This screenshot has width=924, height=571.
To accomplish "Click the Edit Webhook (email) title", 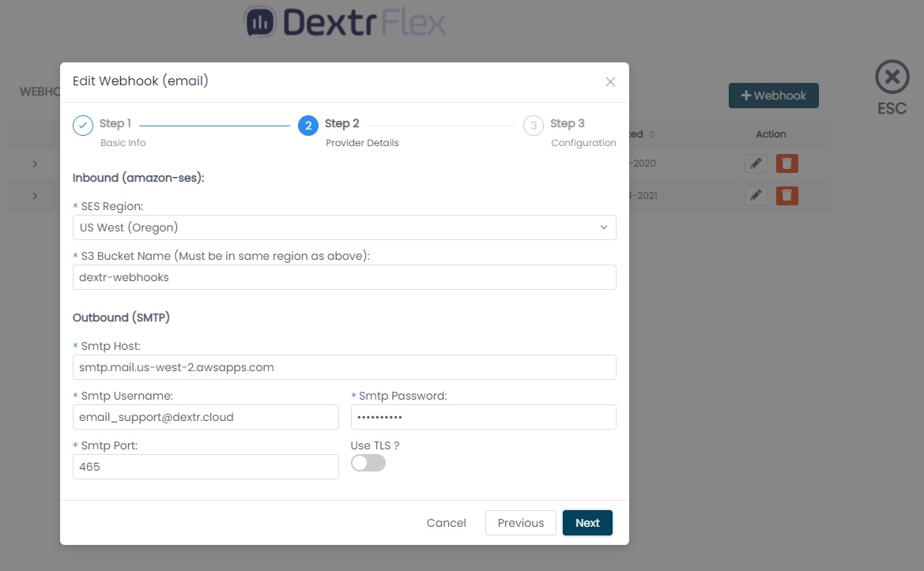I will coord(140,81).
